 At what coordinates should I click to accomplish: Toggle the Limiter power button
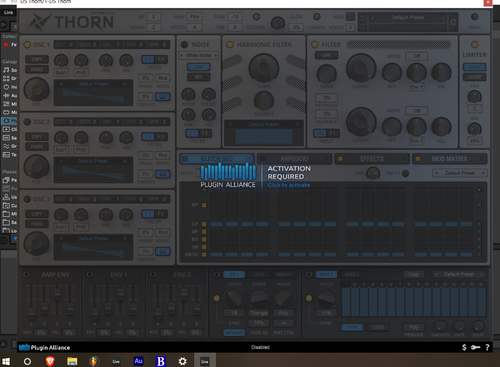coord(474,44)
